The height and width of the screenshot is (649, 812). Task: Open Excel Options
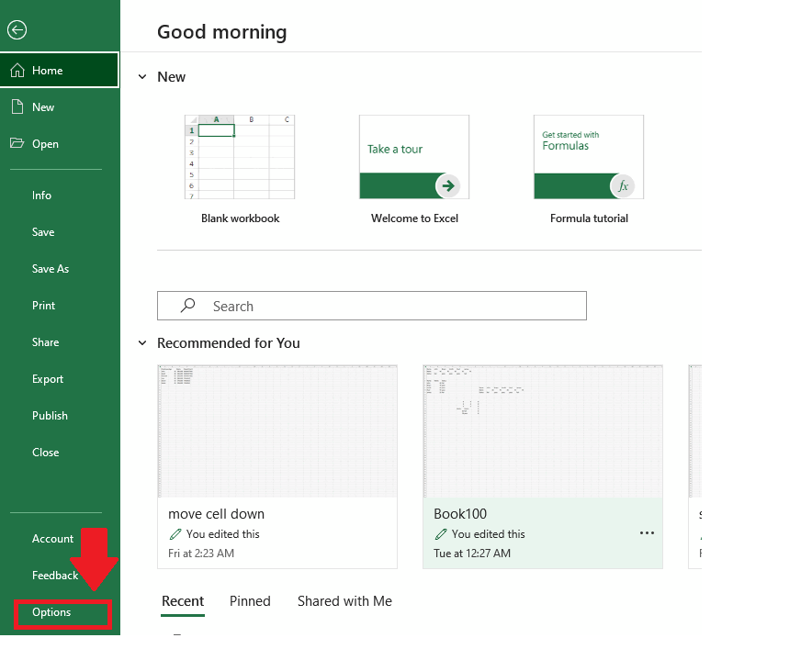51,611
